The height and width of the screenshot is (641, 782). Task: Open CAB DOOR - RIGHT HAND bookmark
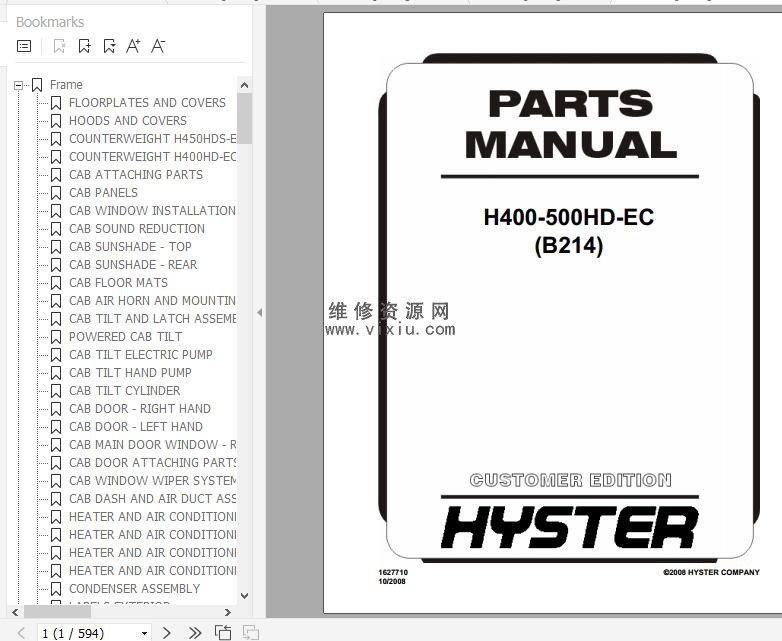[x=140, y=409]
